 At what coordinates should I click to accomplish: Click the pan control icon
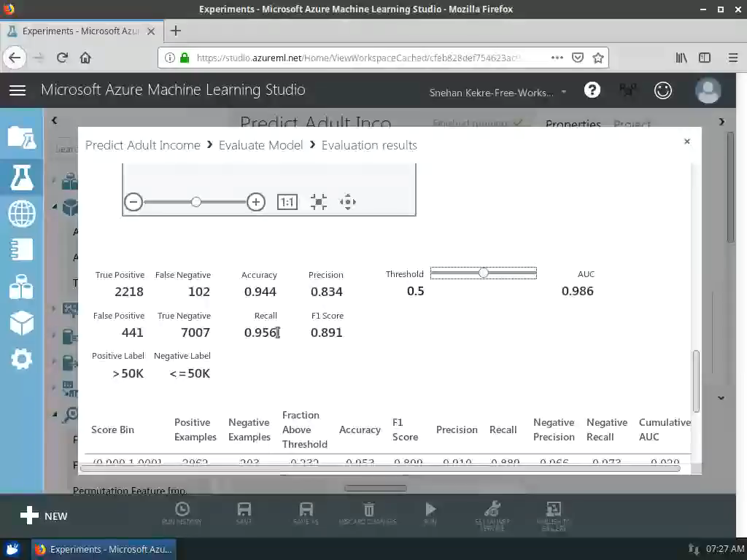point(348,202)
